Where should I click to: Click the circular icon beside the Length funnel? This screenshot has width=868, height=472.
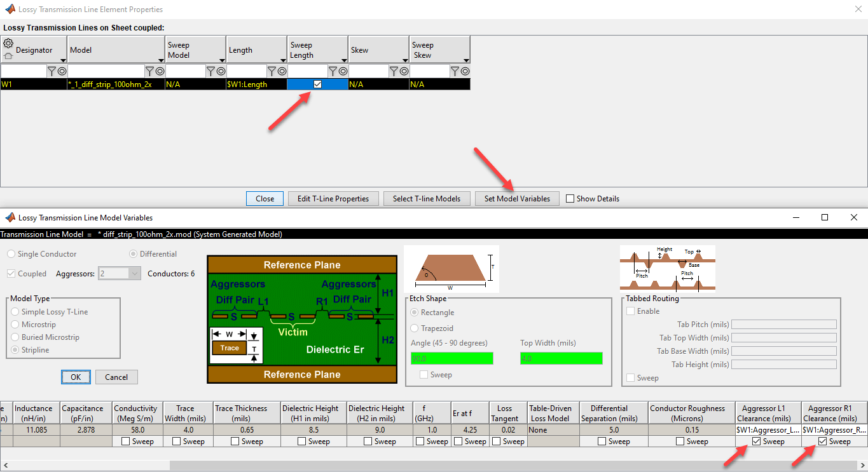tap(282, 71)
